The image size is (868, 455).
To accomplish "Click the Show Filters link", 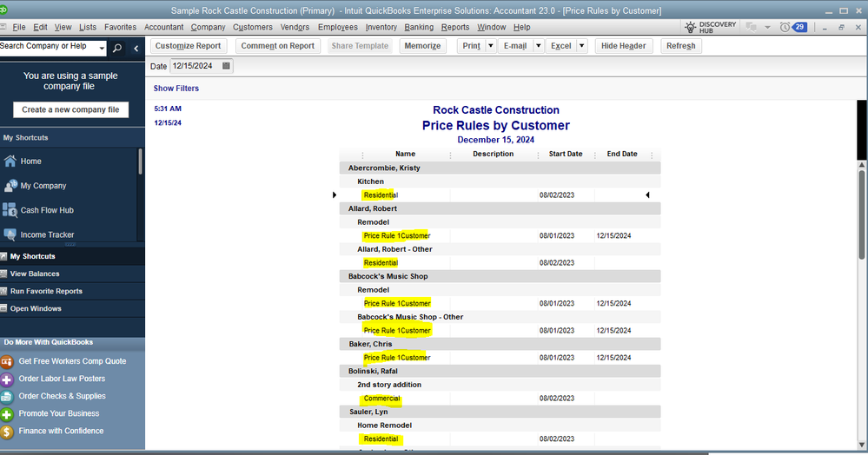I will pyautogui.click(x=176, y=88).
